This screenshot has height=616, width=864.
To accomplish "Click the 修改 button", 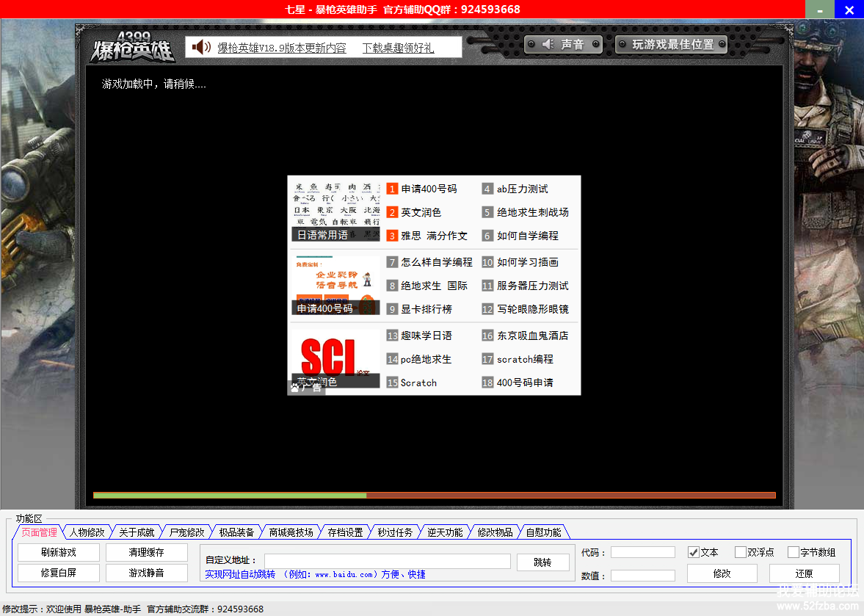I will [722, 573].
